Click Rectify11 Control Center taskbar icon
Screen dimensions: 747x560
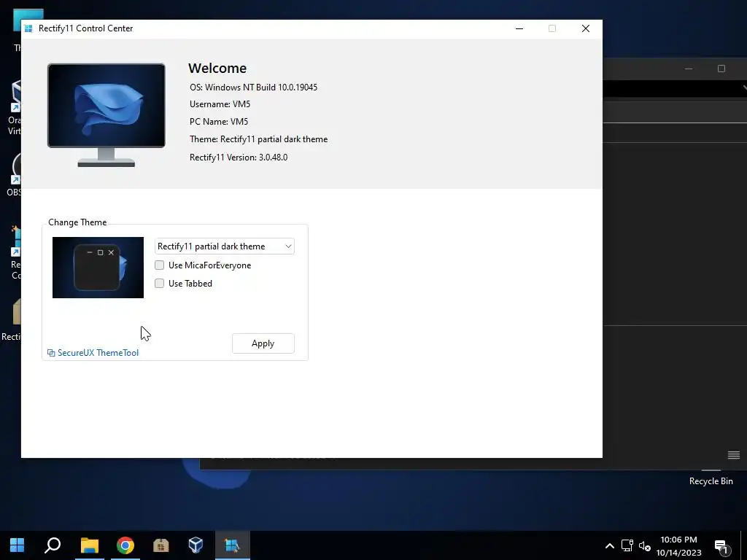point(232,545)
